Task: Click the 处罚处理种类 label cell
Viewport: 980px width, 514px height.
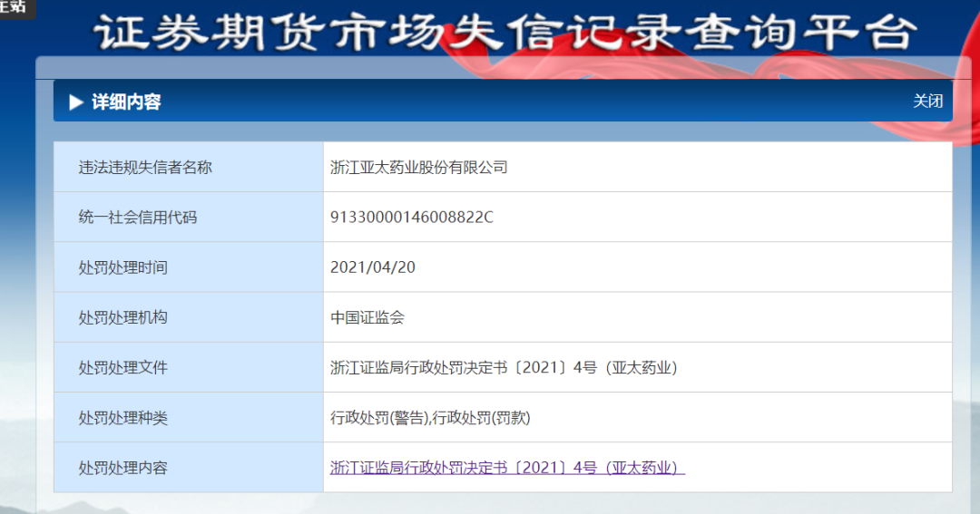Action: pos(188,417)
